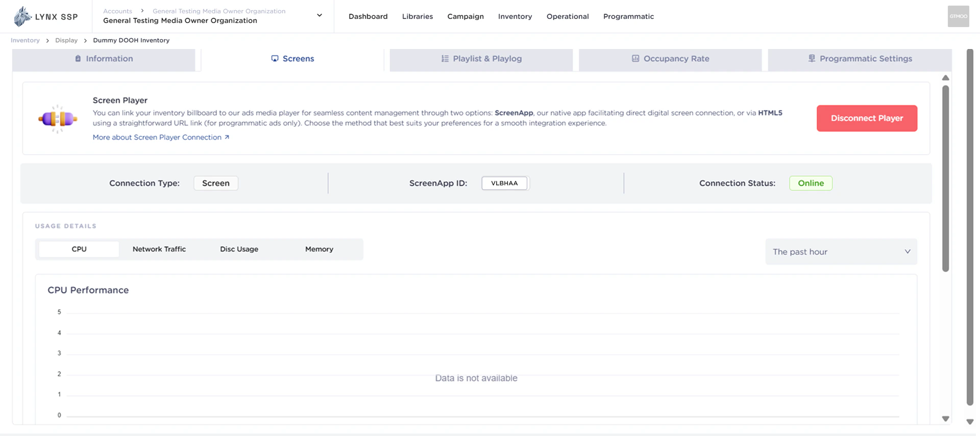Open the Libraries menu
Screen dimensions: 980x436
418,16
